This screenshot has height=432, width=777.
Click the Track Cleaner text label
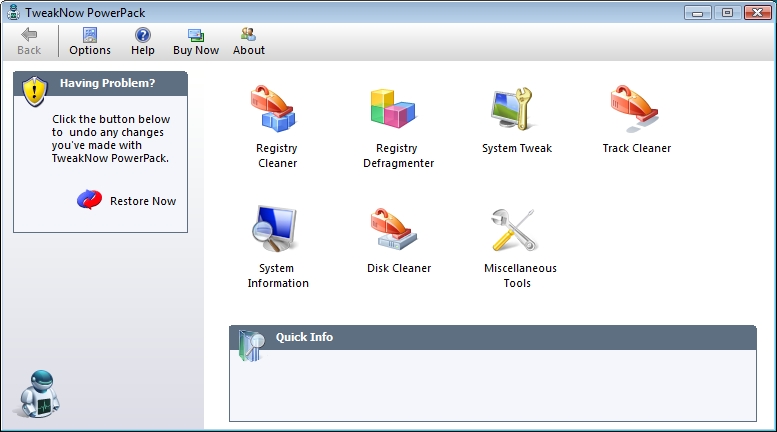pos(637,148)
